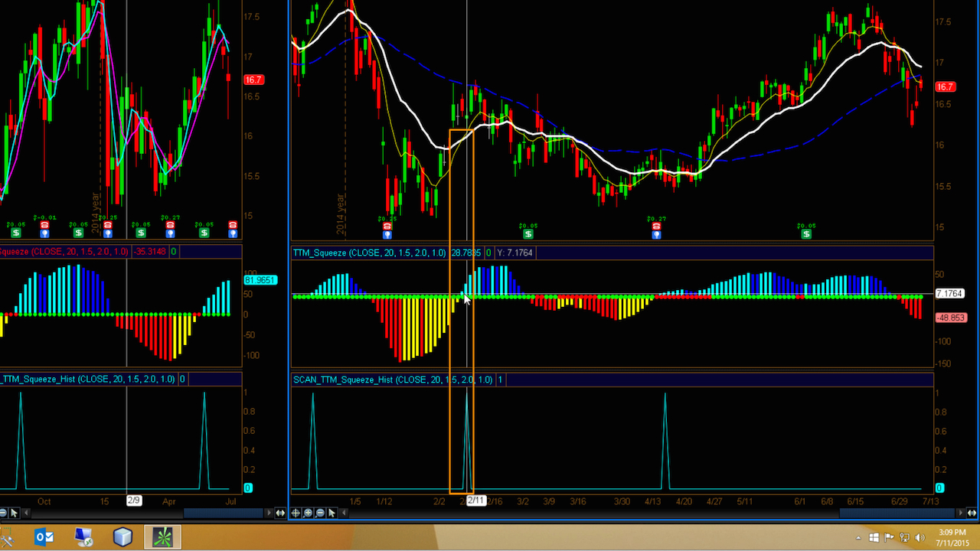Open volume control in system tray

(920, 538)
